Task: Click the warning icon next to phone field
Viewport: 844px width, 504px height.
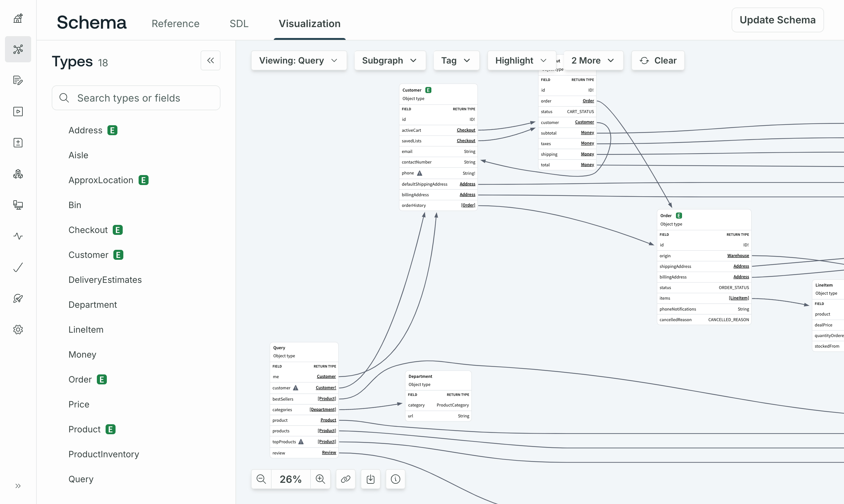Action: tap(420, 173)
